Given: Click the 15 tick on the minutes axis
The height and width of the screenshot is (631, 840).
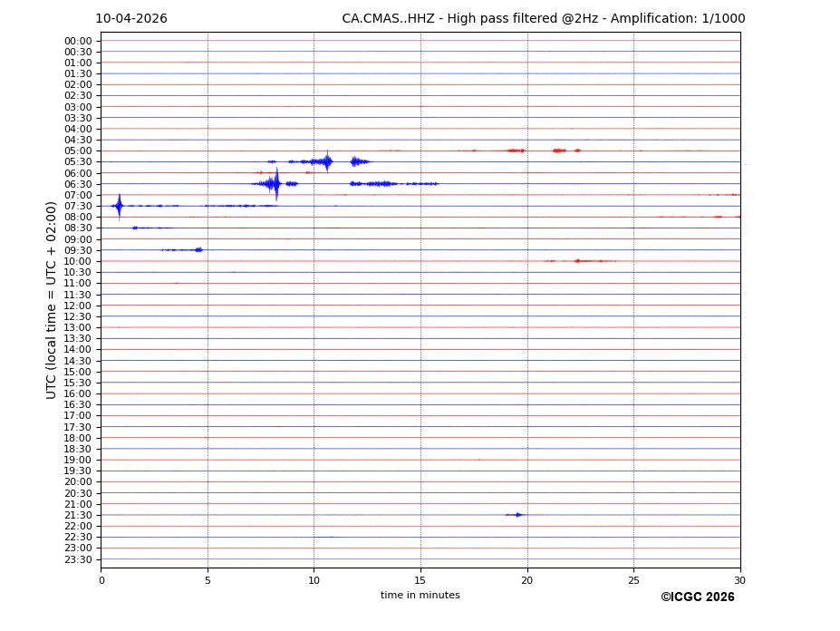Looking at the screenshot, I should pyautogui.click(x=420, y=580).
